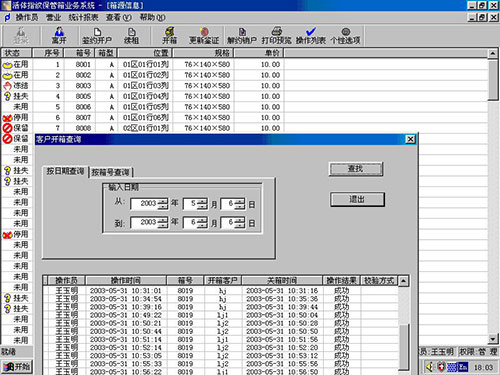Click the Windows 开始 start button
The width and height of the screenshot is (500, 375).
(17, 367)
